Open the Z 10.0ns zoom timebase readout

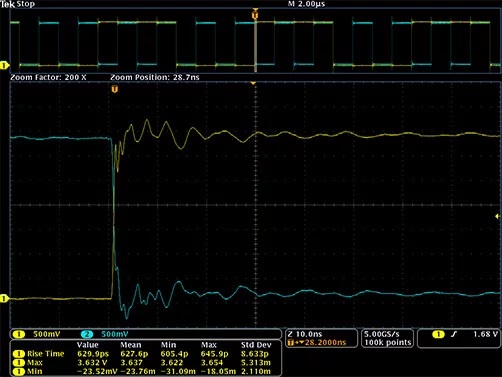coord(305,334)
